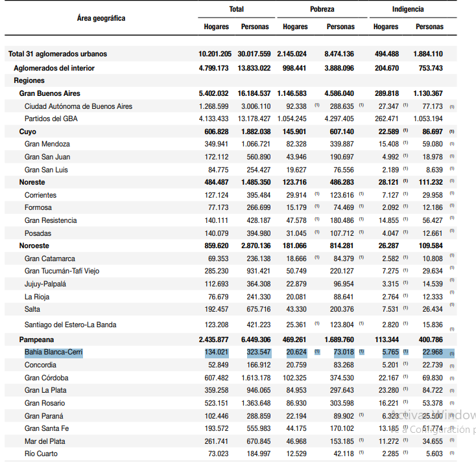
Task: Click the 'Noreste' region heading
Action: coord(32,182)
